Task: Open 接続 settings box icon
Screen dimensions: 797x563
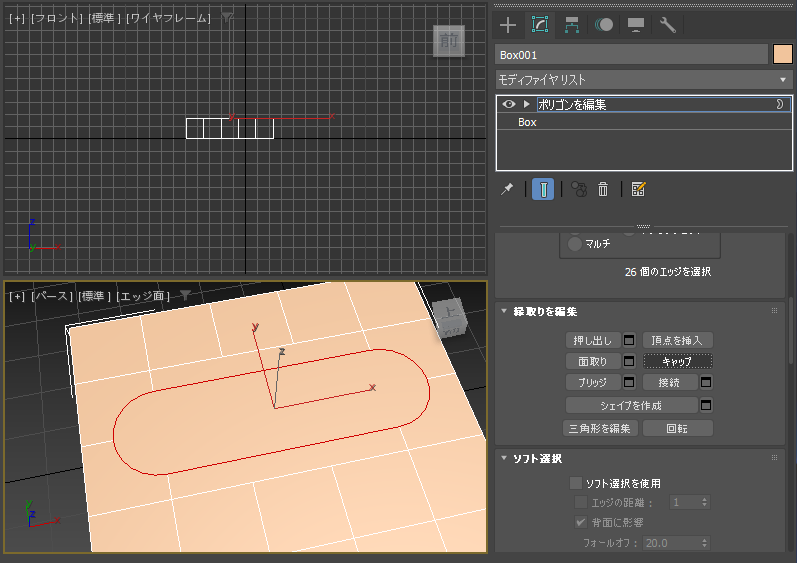Action: point(706,382)
